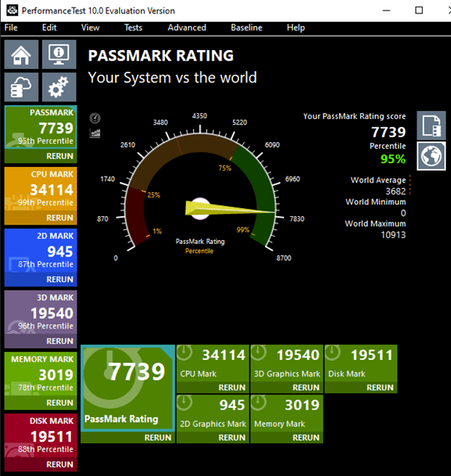
Task: Open the Advanced menu
Action: point(187,28)
